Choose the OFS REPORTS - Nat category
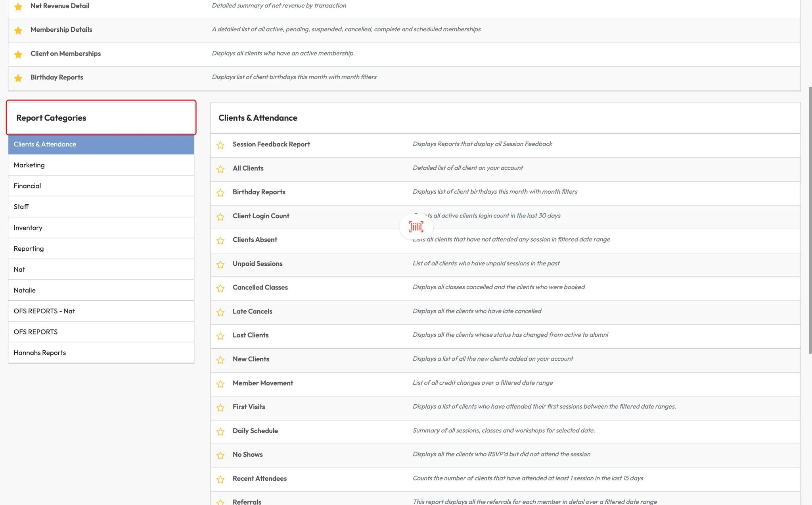Image resolution: width=812 pixels, height=505 pixels. 101,311
